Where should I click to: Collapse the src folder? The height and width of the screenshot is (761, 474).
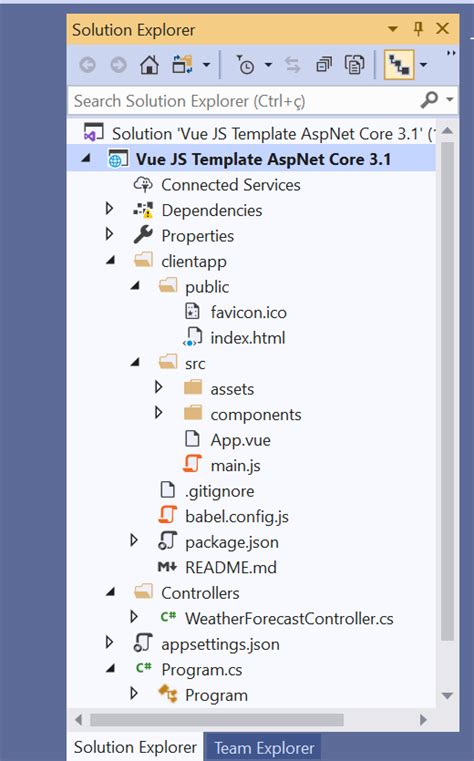tap(135, 363)
